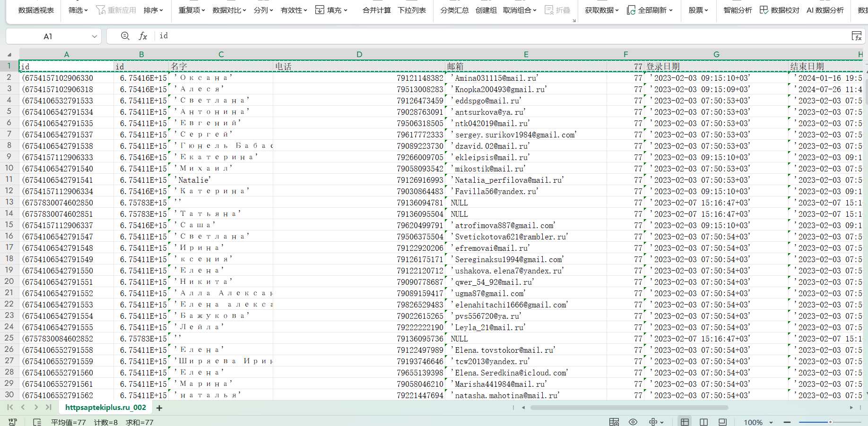Image resolution: width=868 pixels, height=426 pixels.
Task: Switch to page break preview view
Action: click(703, 422)
